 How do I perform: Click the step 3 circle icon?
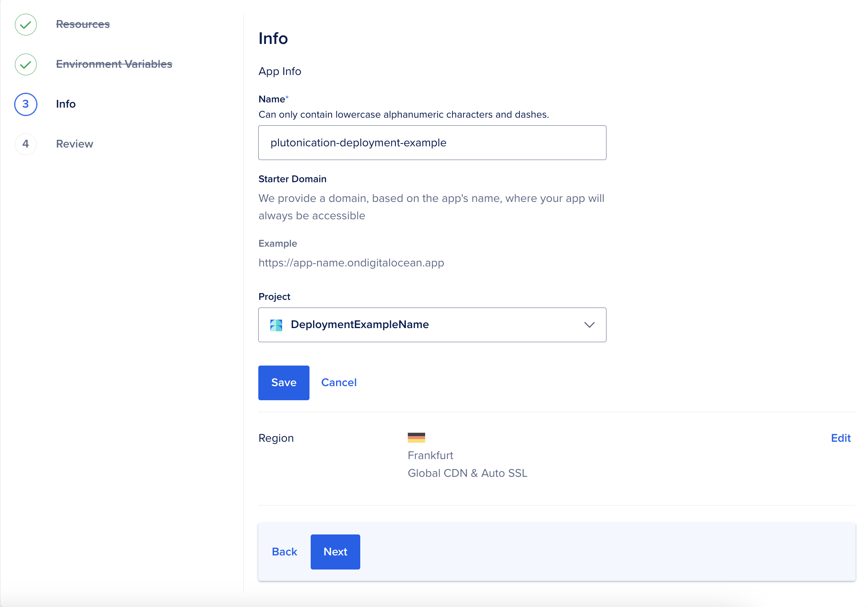26,104
